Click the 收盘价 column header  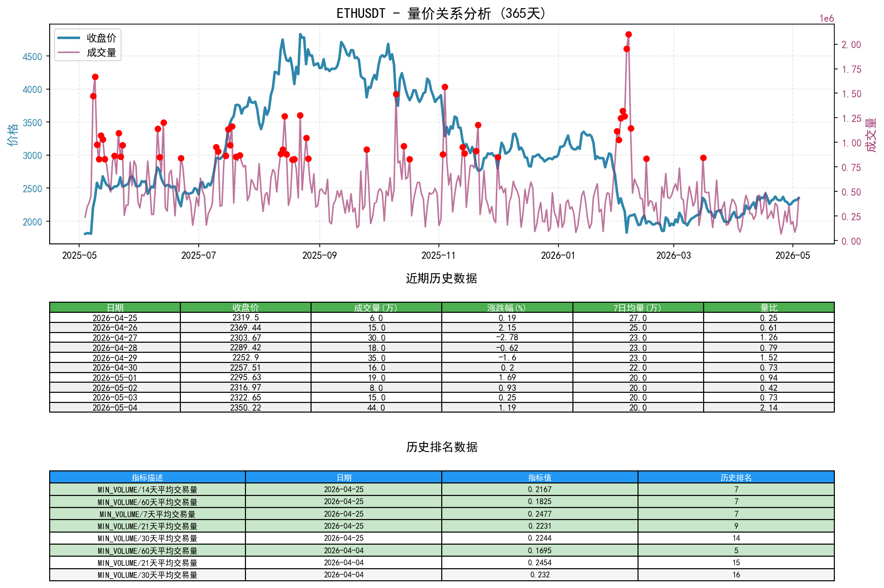246,307
